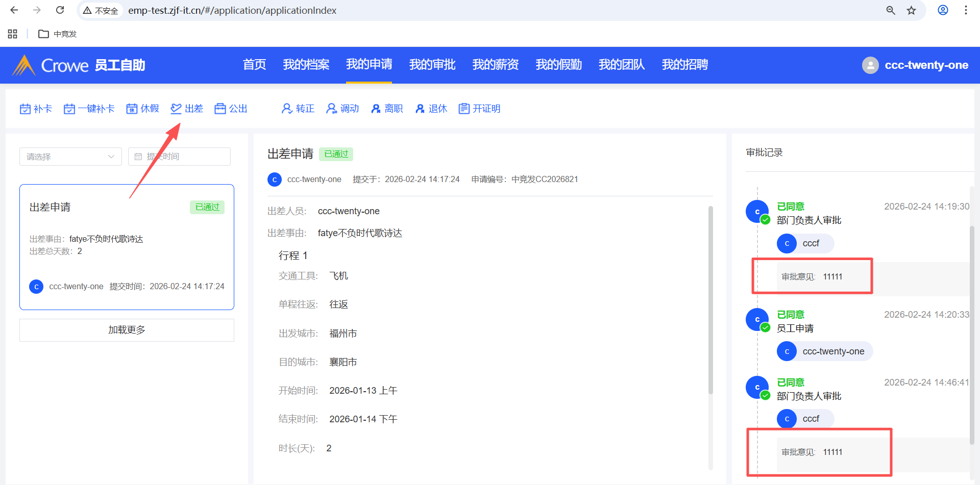
Task: Go to the 我的薪资 tab
Action: coord(495,65)
